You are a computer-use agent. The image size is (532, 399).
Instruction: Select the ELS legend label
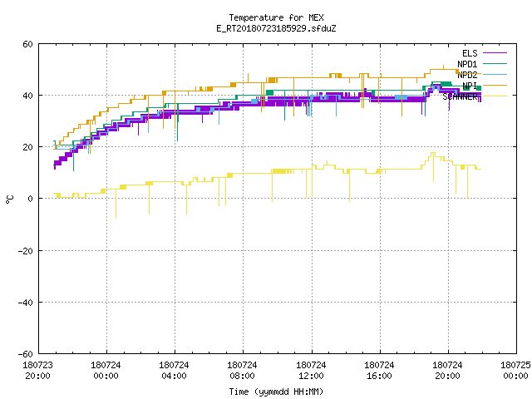point(470,53)
